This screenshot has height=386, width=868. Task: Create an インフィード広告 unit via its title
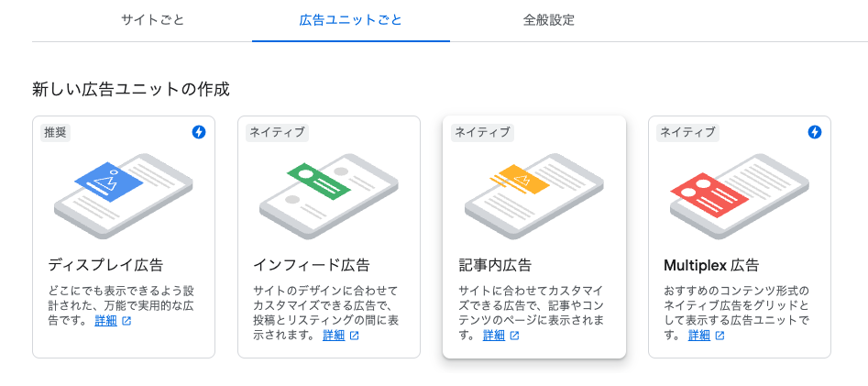click(312, 266)
